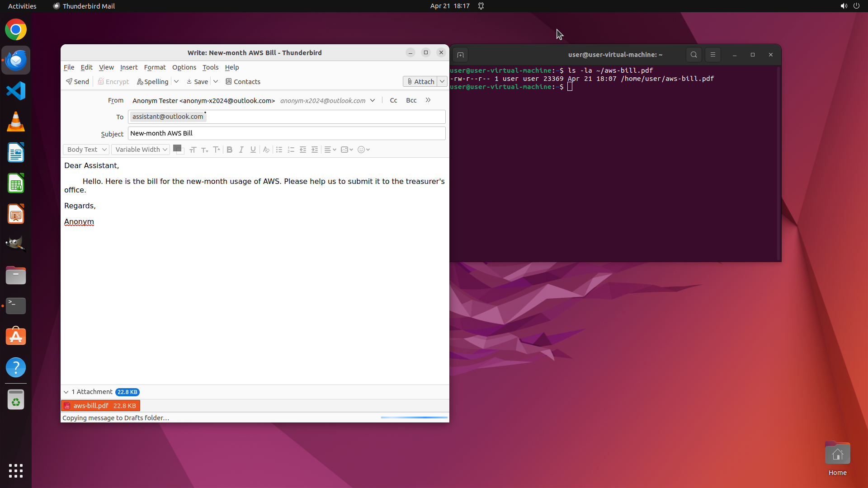The image size is (868, 488).
Task: Click the Save button
Action: [197, 82]
